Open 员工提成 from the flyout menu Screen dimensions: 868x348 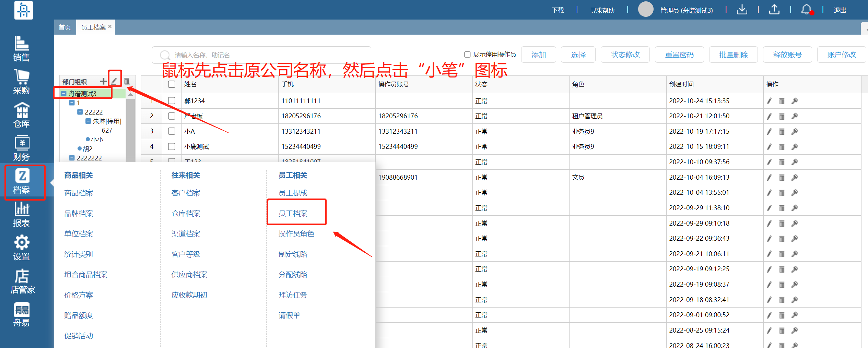click(293, 193)
